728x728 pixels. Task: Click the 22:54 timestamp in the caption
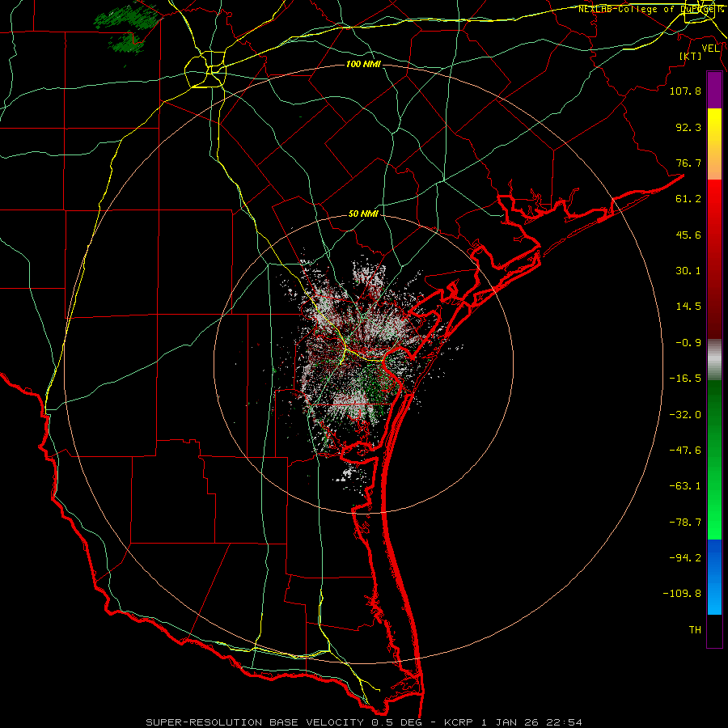(563, 722)
